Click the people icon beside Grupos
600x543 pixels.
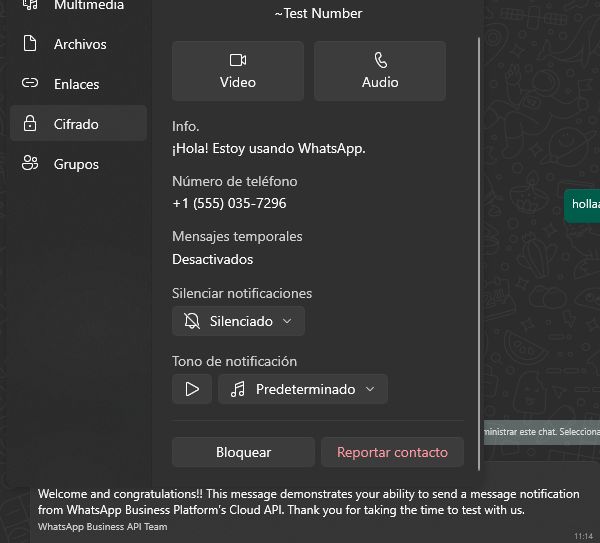coord(30,163)
